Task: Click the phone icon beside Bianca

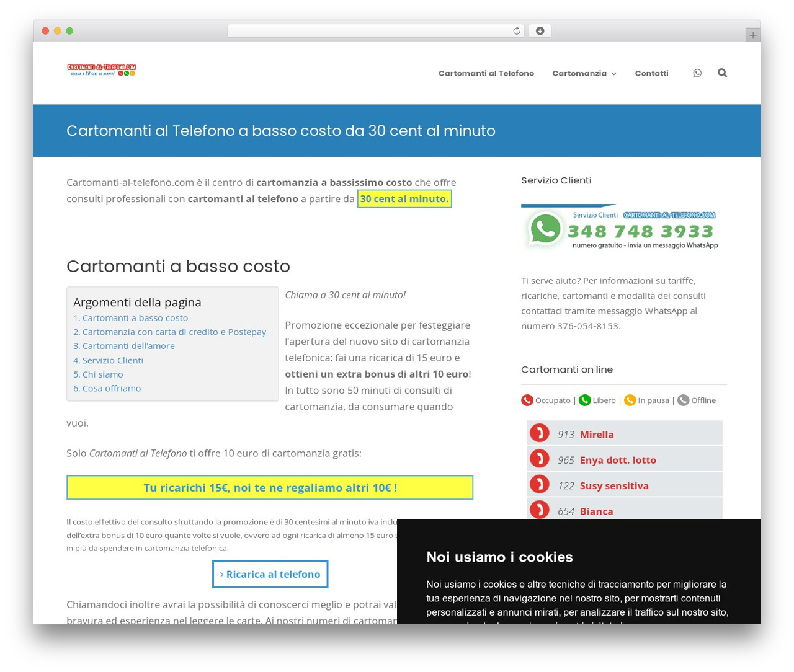Action: (540, 510)
